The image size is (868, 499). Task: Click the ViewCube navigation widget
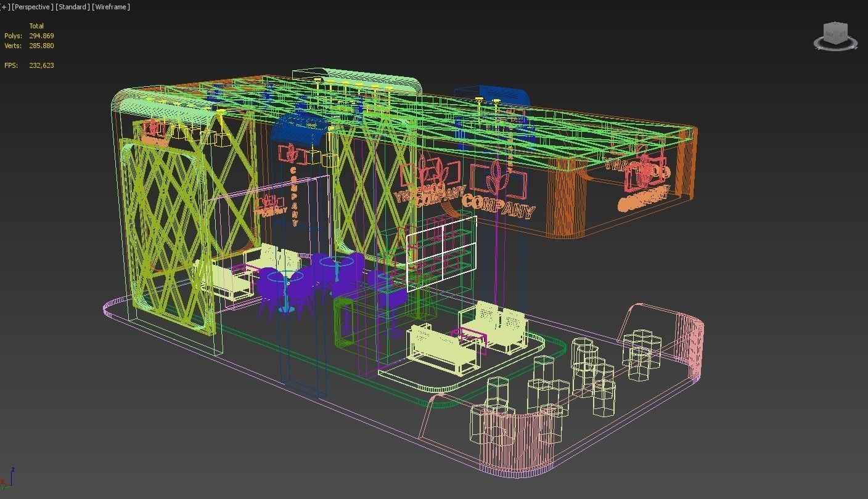[836, 36]
